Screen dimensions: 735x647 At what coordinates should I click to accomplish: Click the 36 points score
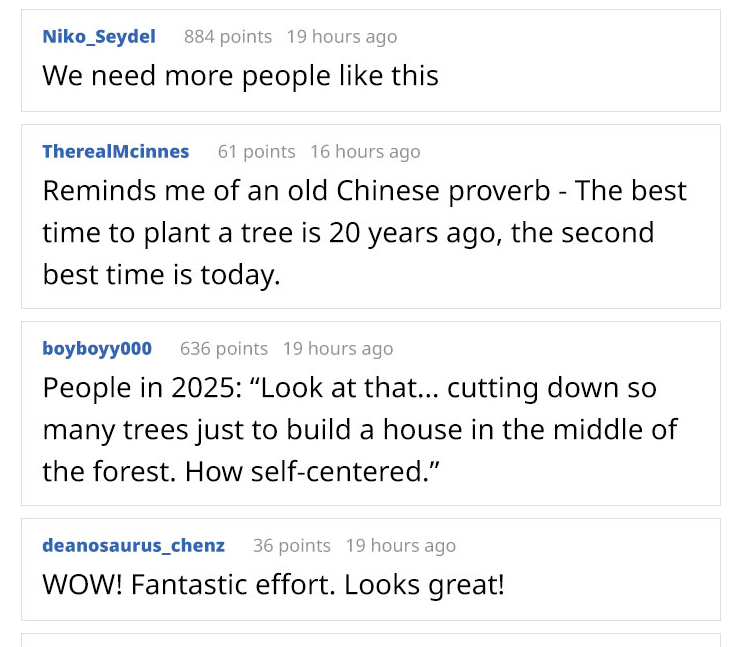coord(292,546)
